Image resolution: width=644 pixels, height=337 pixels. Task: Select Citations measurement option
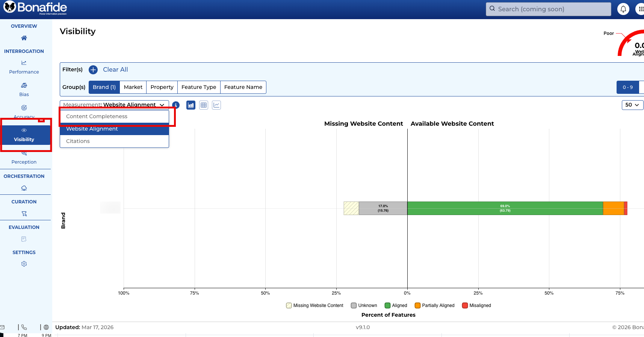[78, 141]
